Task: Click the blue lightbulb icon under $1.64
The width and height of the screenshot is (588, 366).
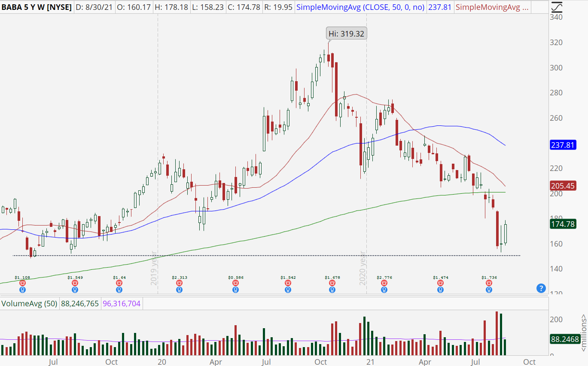Action: (119, 290)
